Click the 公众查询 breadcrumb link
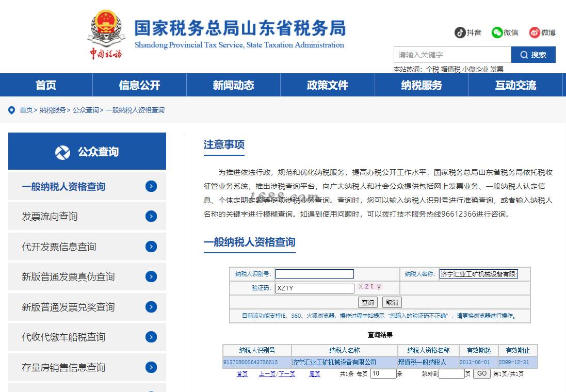The image size is (566, 392). click(x=86, y=110)
